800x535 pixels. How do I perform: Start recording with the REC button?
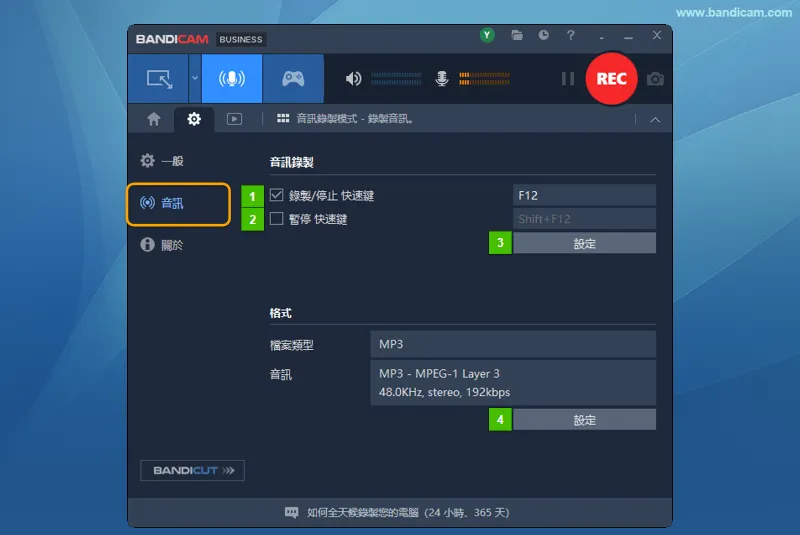[611, 79]
